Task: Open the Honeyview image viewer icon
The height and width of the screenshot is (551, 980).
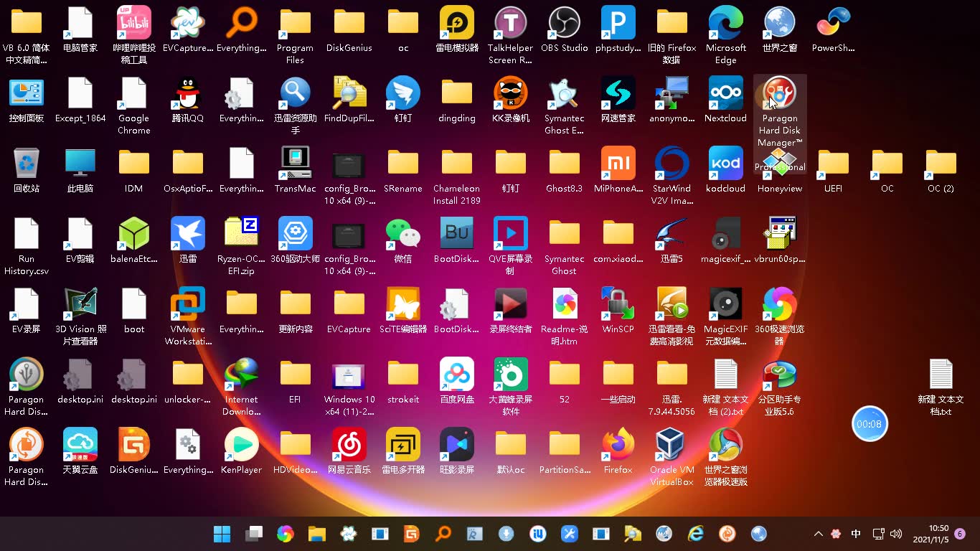Action: coord(780,171)
